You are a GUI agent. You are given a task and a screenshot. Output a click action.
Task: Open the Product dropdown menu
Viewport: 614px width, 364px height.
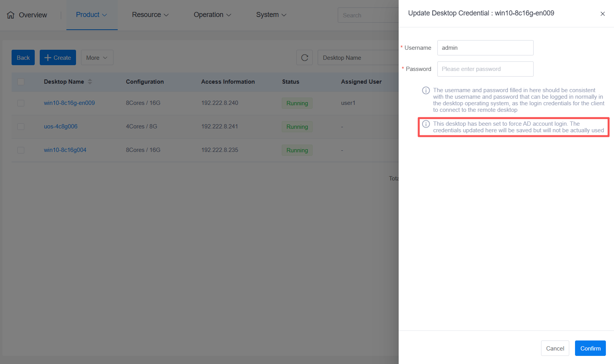pyautogui.click(x=91, y=15)
